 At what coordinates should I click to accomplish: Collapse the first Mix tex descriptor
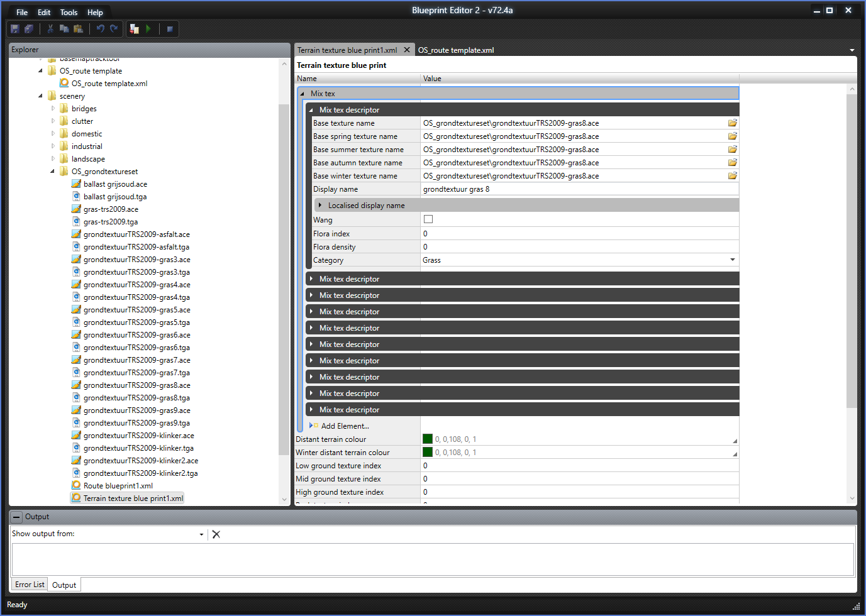tap(311, 110)
